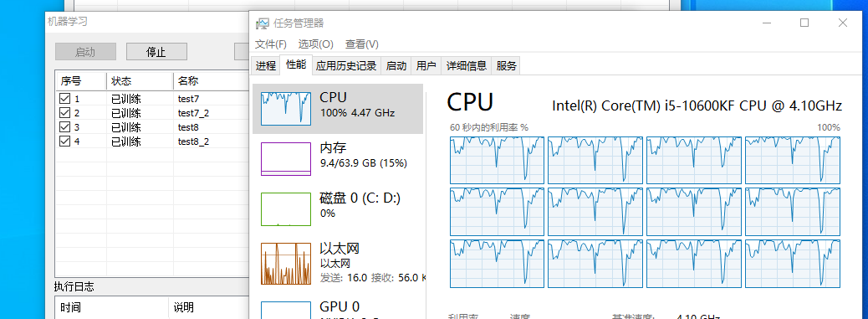Screen dimensions: 868x319
Task: Disable the checkbox for test8
Action: coord(64,126)
